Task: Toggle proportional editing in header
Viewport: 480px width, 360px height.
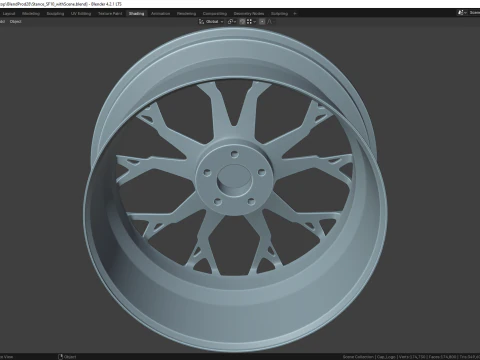Action: point(262,22)
